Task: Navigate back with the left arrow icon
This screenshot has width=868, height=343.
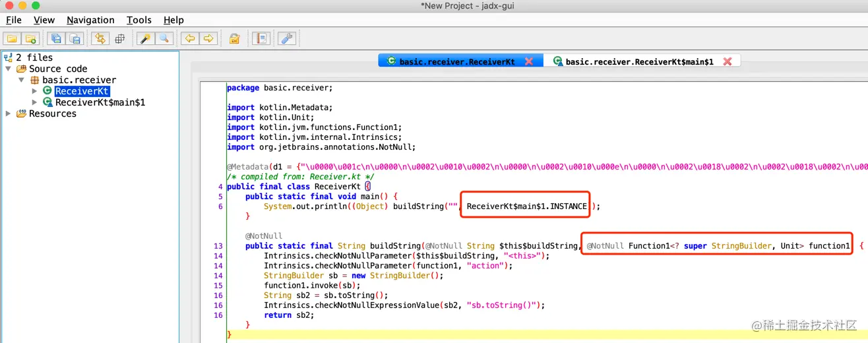Action: click(x=190, y=38)
